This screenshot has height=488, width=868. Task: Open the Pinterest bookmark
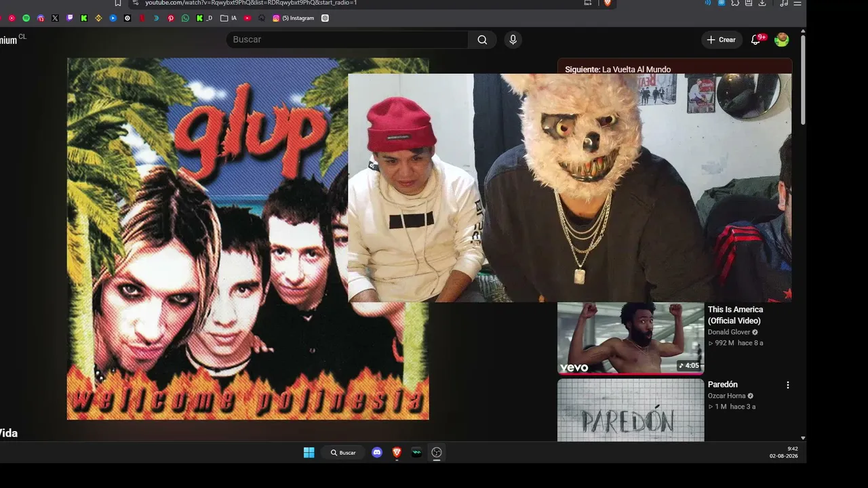(x=171, y=18)
